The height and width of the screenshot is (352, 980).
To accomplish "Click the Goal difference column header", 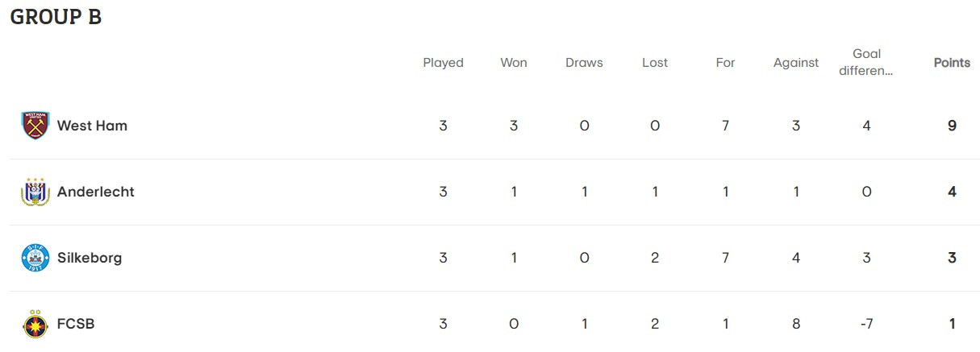I will click(866, 62).
